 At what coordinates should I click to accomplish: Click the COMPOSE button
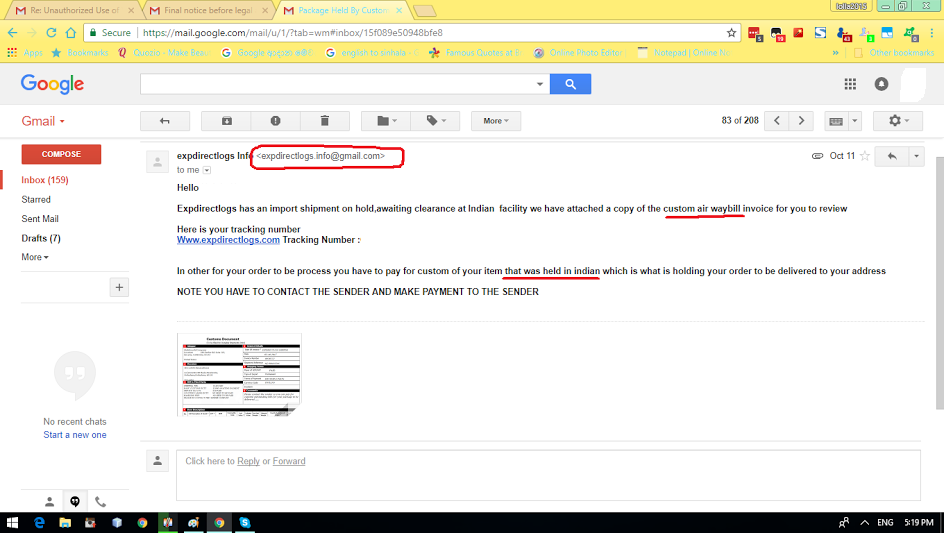(x=61, y=154)
